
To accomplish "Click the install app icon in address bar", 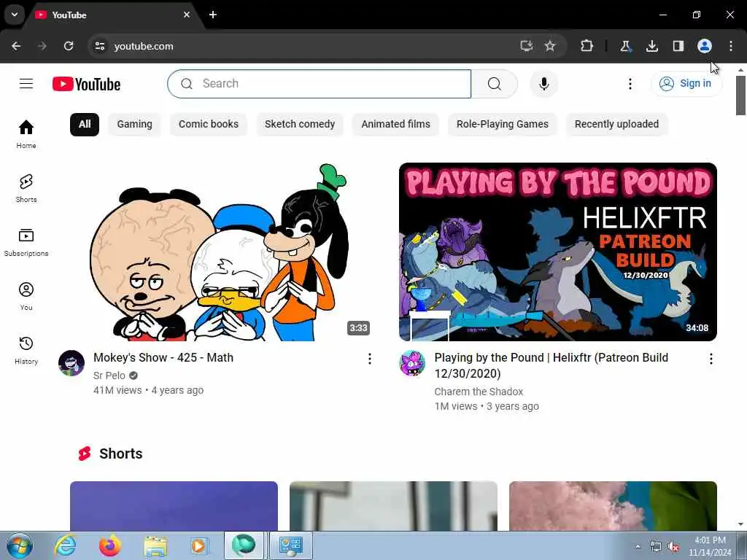I will 526,46.
